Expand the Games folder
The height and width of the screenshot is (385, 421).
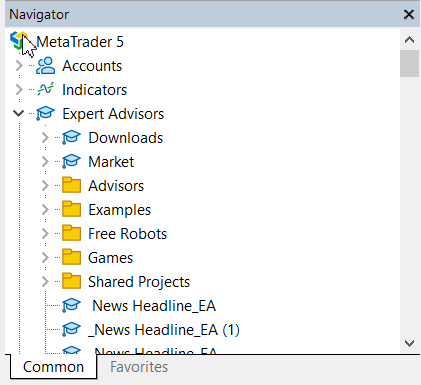[45, 258]
